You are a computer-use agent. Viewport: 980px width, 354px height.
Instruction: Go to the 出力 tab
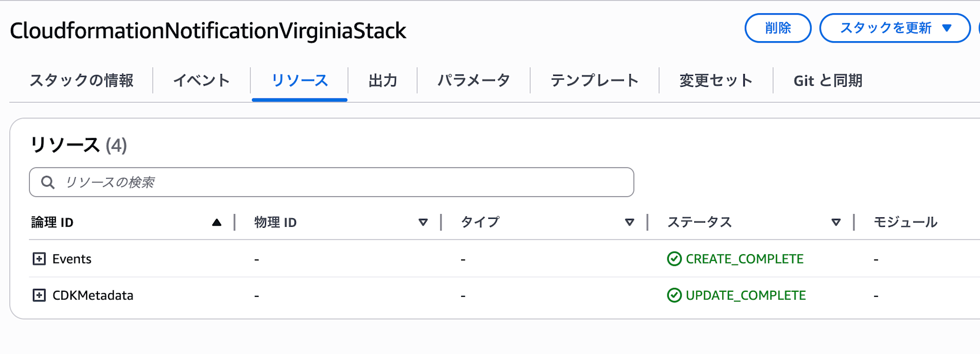pyautogui.click(x=383, y=80)
